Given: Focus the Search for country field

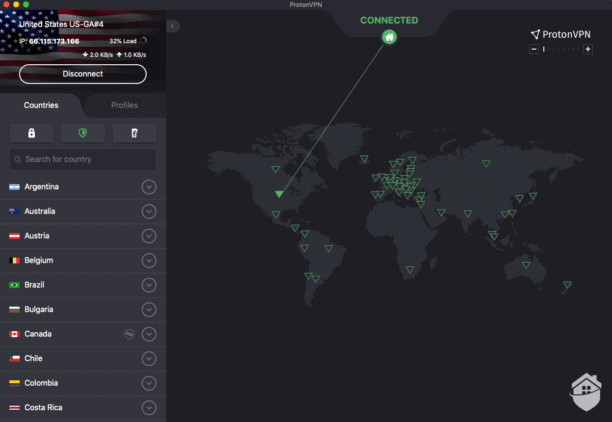Looking at the screenshot, I should 83,159.
